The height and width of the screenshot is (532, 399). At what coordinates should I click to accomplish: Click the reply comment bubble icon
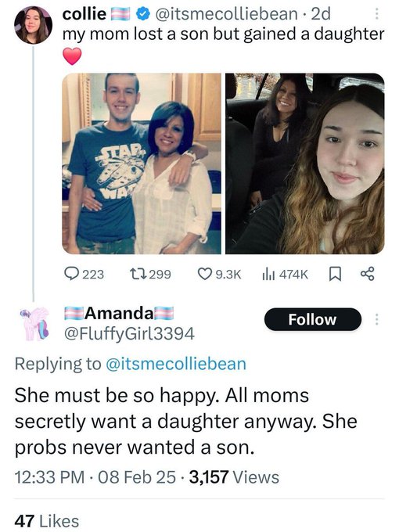tap(72, 274)
